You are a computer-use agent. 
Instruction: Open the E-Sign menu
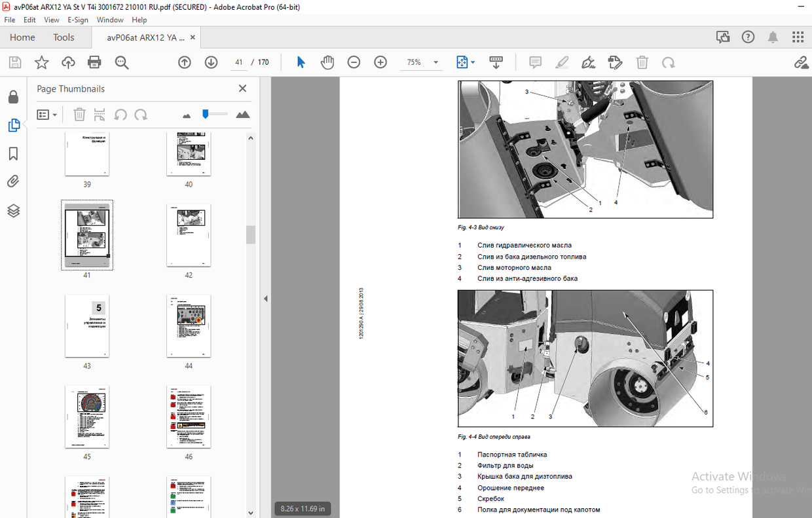[77, 20]
